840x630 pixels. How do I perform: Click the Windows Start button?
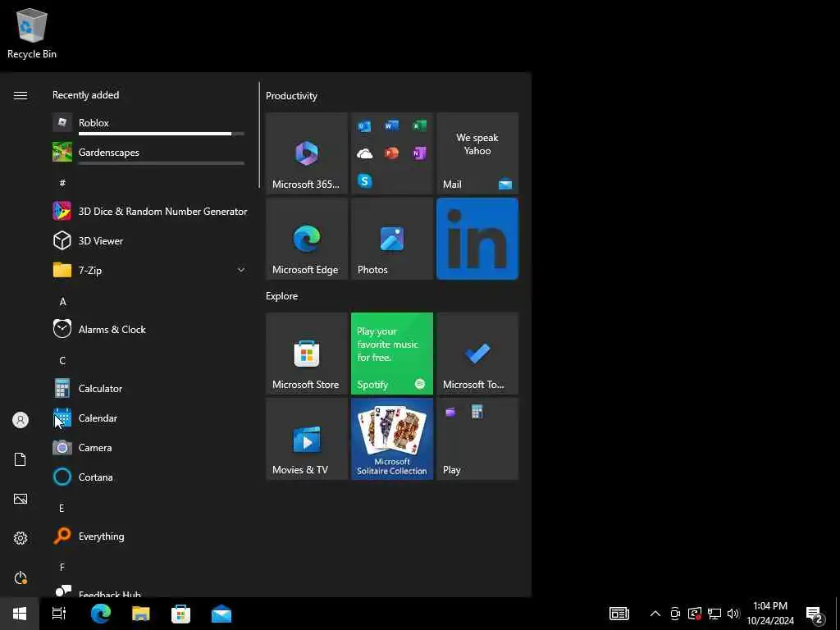[20, 614]
